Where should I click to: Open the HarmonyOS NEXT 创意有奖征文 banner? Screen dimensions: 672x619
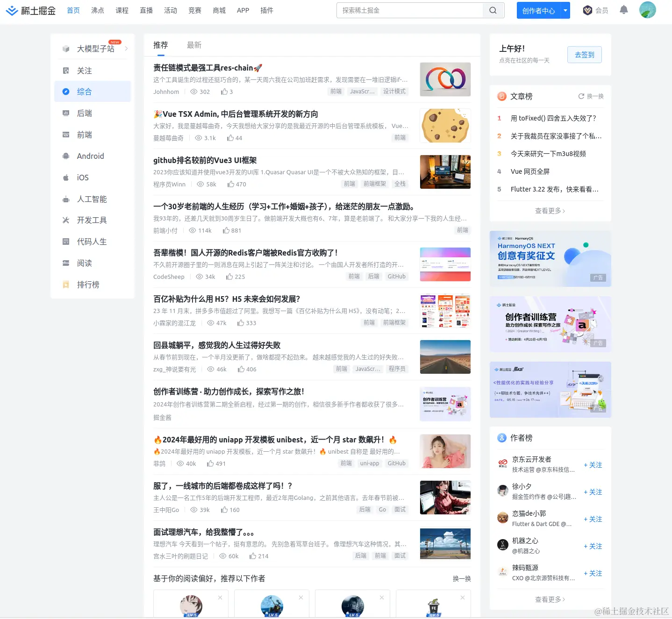tap(550, 259)
